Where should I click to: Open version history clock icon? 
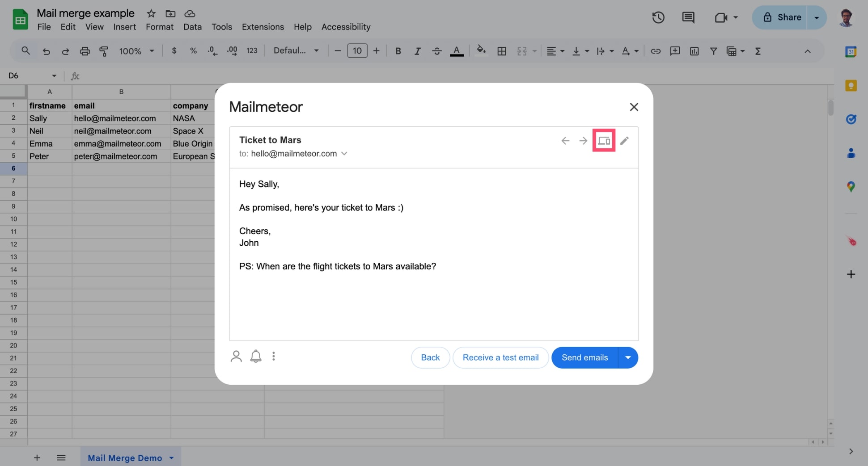[x=658, y=17]
